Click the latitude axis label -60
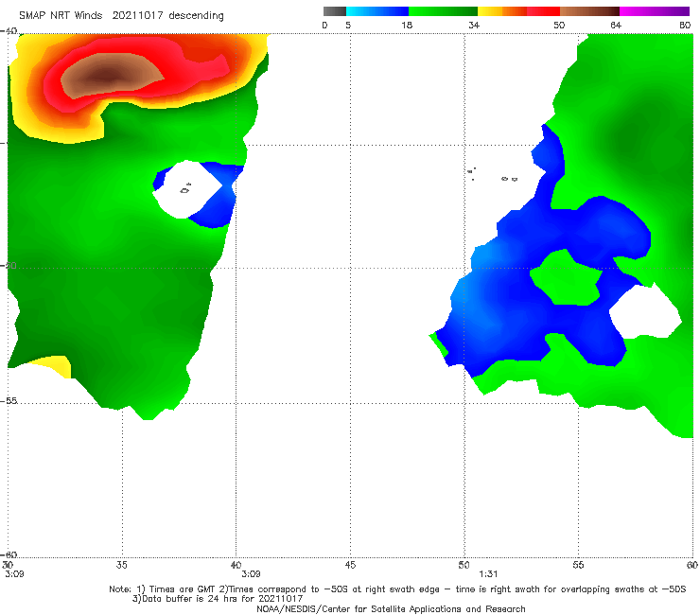Screen dimensions: 700x615 tap(9, 554)
